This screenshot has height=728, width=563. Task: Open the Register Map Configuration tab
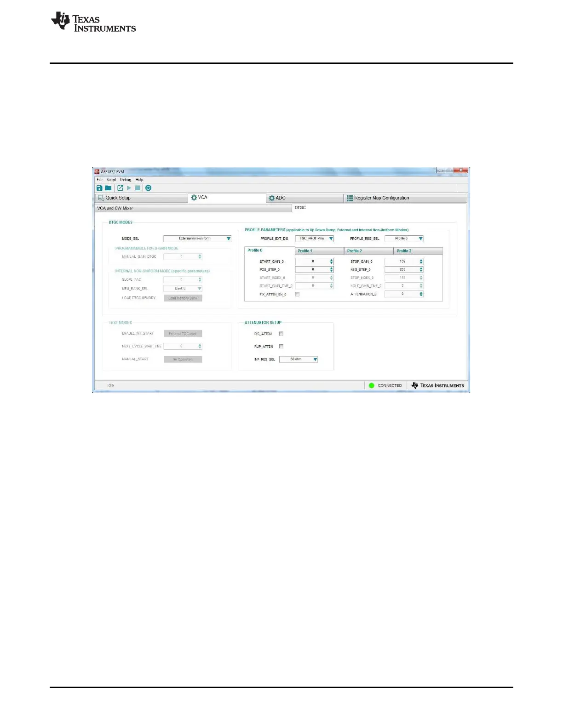tap(405, 198)
